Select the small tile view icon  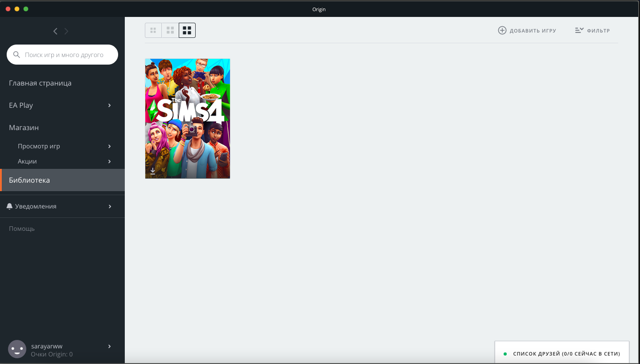pyautogui.click(x=153, y=30)
